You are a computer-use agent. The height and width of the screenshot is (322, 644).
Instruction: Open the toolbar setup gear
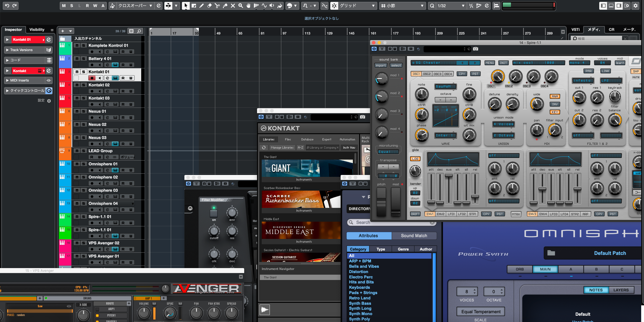coord(635,6)
